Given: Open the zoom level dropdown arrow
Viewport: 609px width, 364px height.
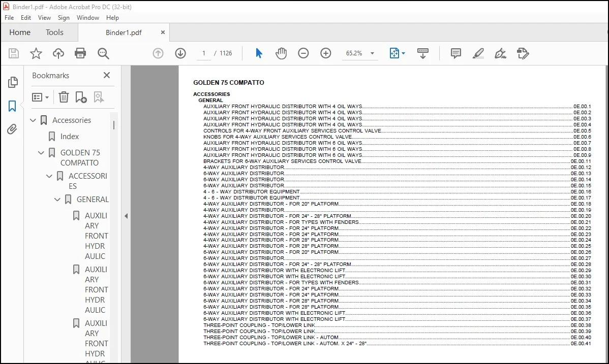Looking at the screenshot, I should [372, 53].
